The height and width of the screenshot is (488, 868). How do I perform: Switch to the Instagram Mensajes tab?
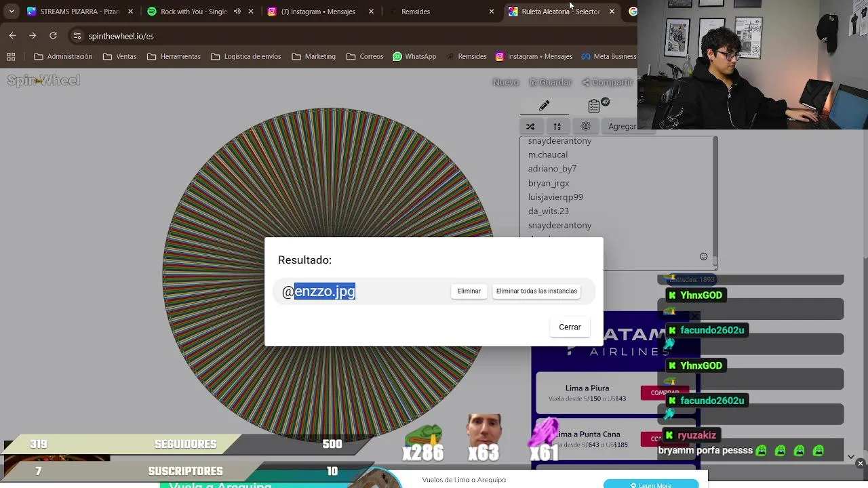[317, 12]
